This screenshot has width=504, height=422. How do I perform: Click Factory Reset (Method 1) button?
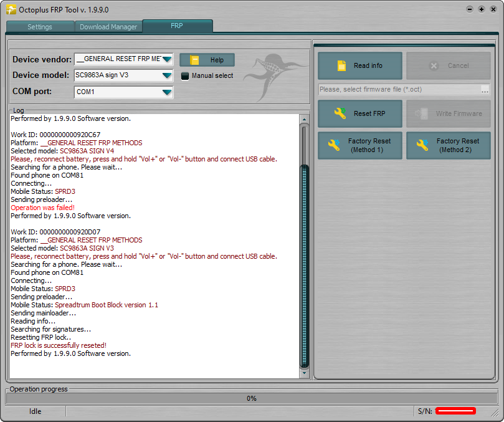point(360,145)
